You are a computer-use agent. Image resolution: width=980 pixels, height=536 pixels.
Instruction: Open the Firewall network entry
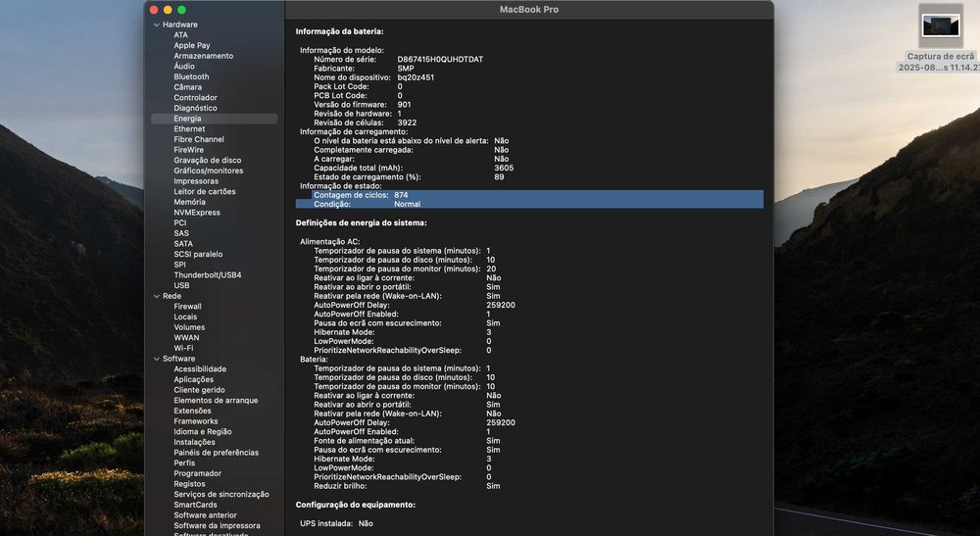click(x=187, y=307)
